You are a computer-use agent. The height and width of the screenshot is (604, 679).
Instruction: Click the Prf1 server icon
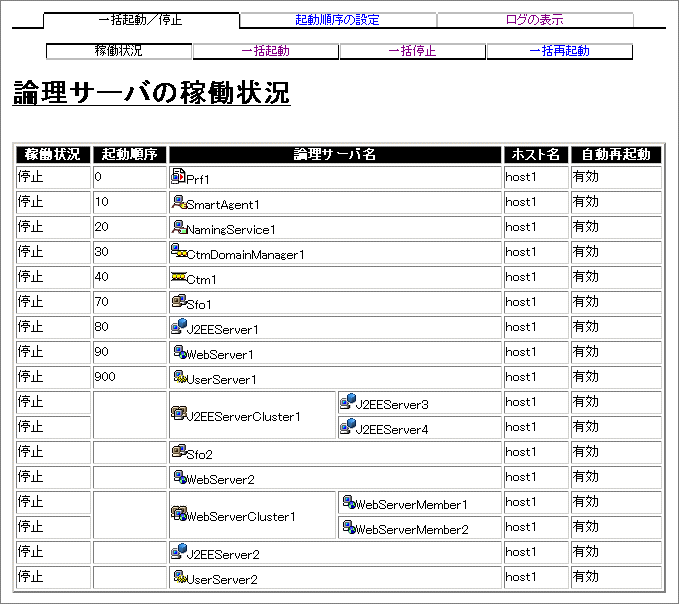tap(179, 176)
